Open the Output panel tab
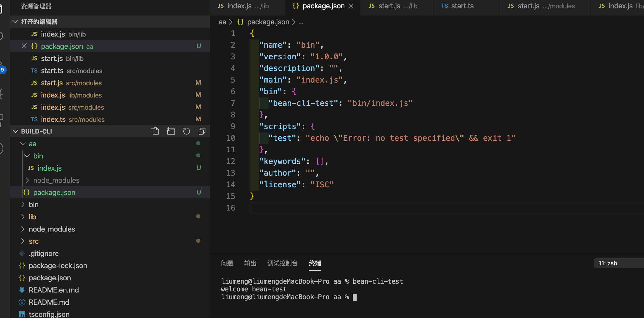 point(250,263)
